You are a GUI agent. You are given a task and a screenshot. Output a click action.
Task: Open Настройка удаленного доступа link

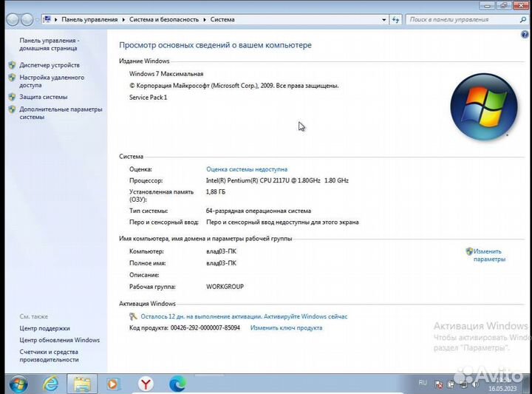tap(52, 81)
